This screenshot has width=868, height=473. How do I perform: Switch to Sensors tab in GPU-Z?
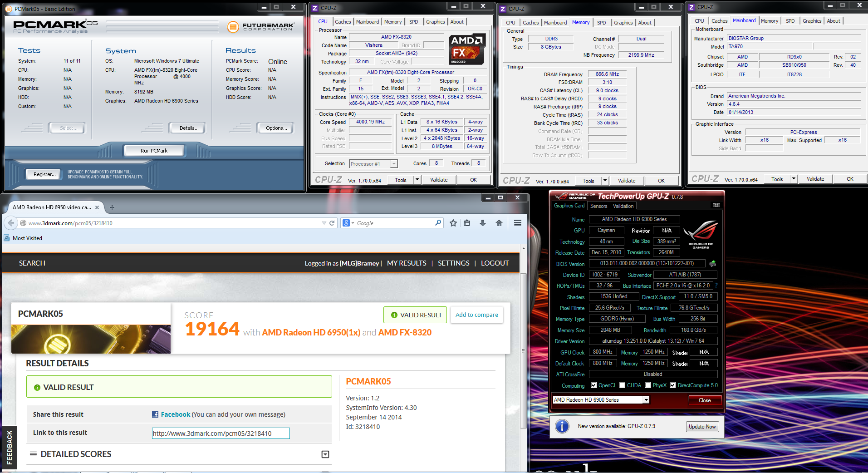598,206
